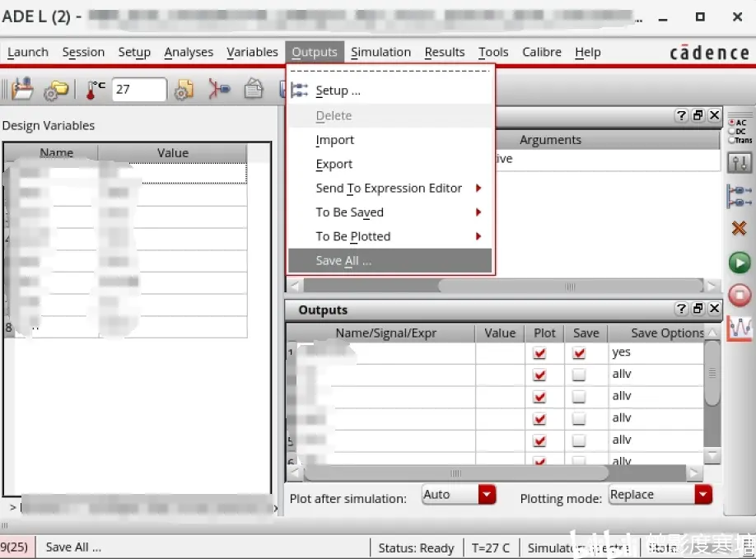
Task: Click Analyses panel scroll-right arrow
Action: (712, 286)
